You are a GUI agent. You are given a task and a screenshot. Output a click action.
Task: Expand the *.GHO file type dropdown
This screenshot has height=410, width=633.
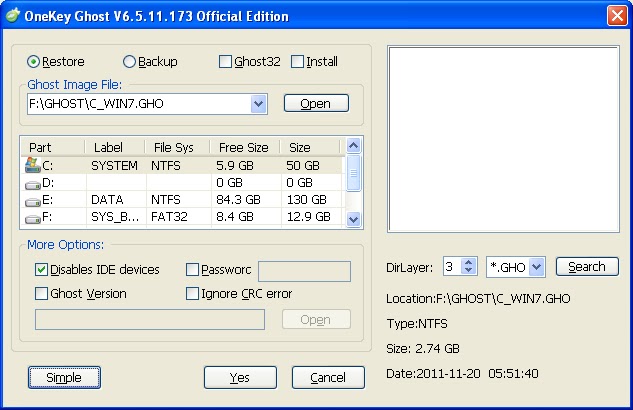tap(537, 267)
